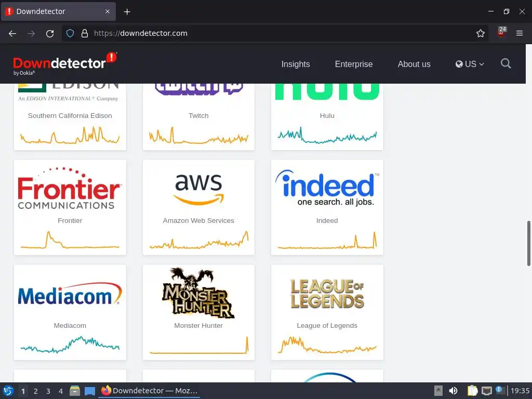This screenshot has width=532, height=399.
Task: Open the site search magnifier icon
Action: coord(506,63)
